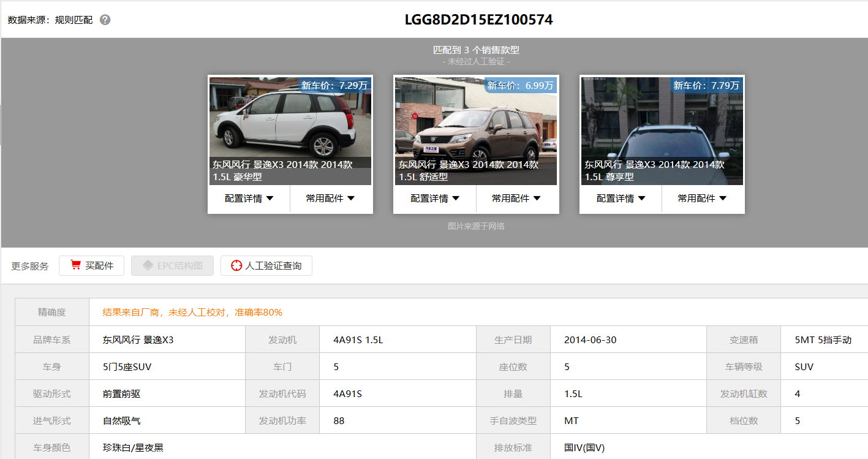868x459 pixels.
Task: Click the orange 准确率80% accuracy notice
Action: [x=192, y=313]
